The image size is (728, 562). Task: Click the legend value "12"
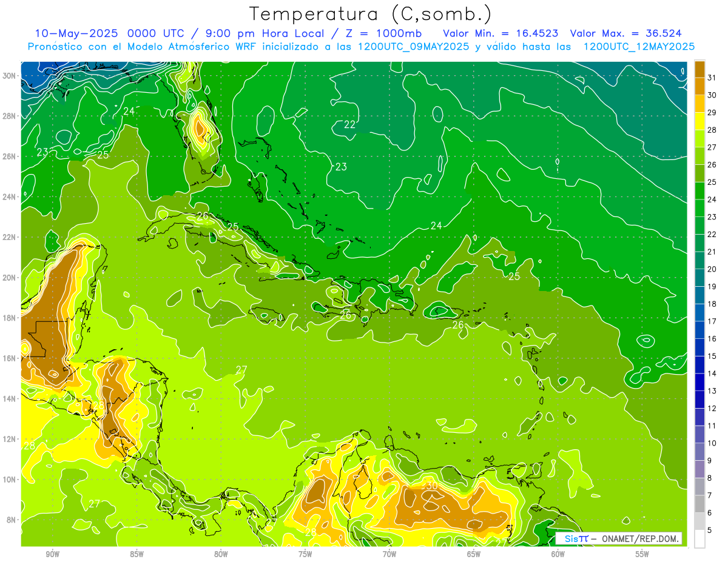[x=712, y=408]
